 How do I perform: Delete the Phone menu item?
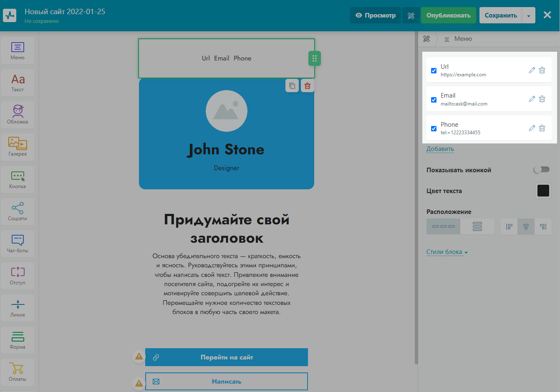(542, 128)
